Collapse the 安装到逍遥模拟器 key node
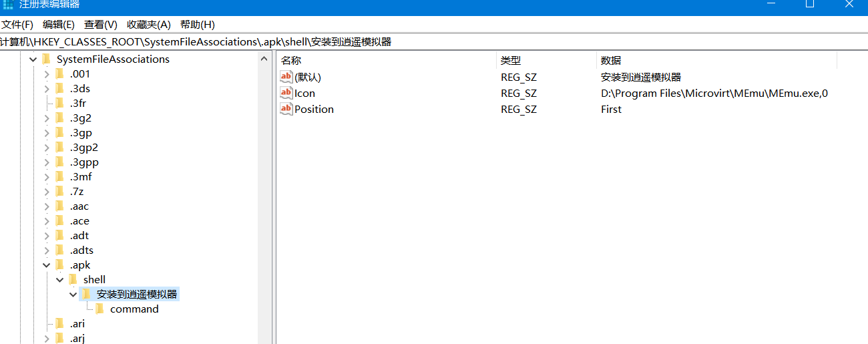868x344 pixels. [x=73, y=295]
